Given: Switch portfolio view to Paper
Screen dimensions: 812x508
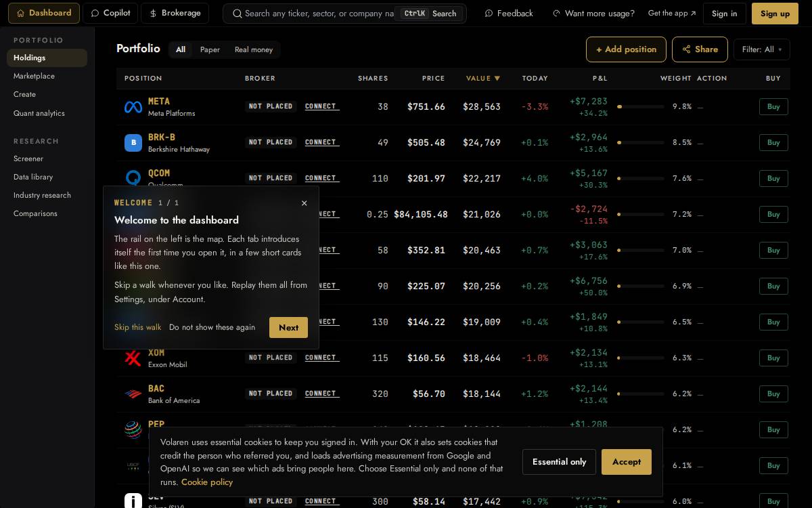Looking at the screenshot, I should tap(210, 49).
